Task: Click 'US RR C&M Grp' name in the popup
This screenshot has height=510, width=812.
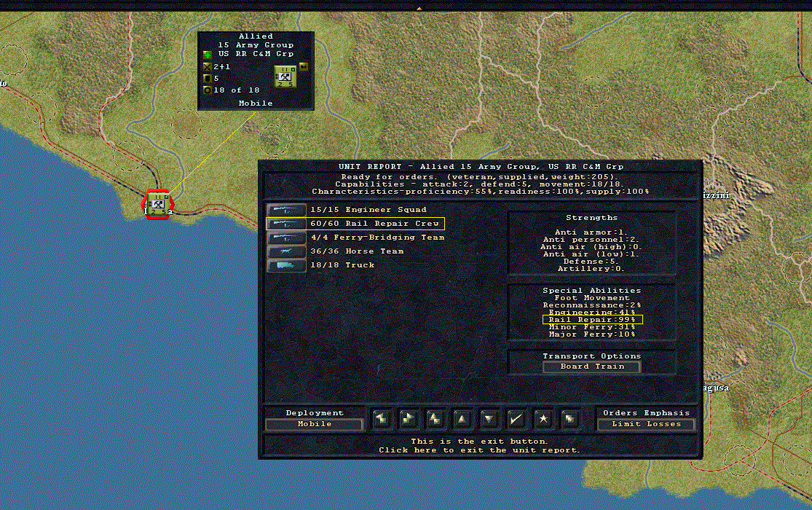Action: coord(256,54)
